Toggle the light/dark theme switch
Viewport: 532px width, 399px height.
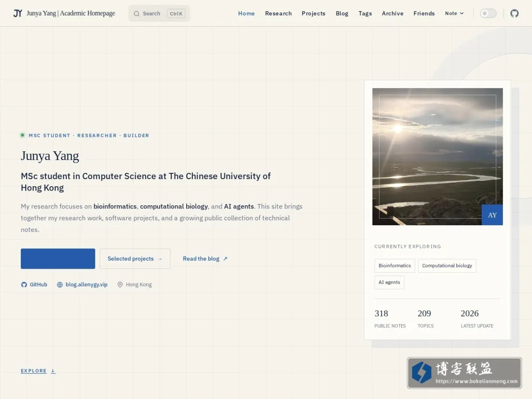pyautogui.click(x=488, y=13)
